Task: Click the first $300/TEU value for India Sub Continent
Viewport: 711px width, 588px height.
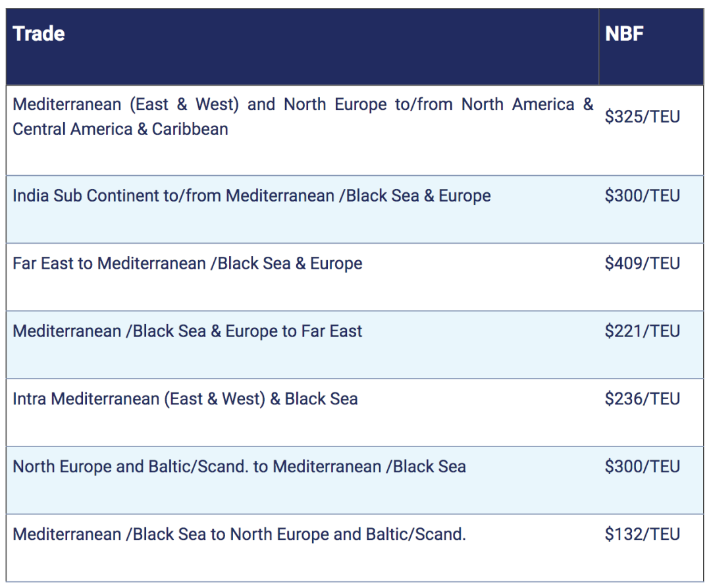Action: click(x=642, y=196)
